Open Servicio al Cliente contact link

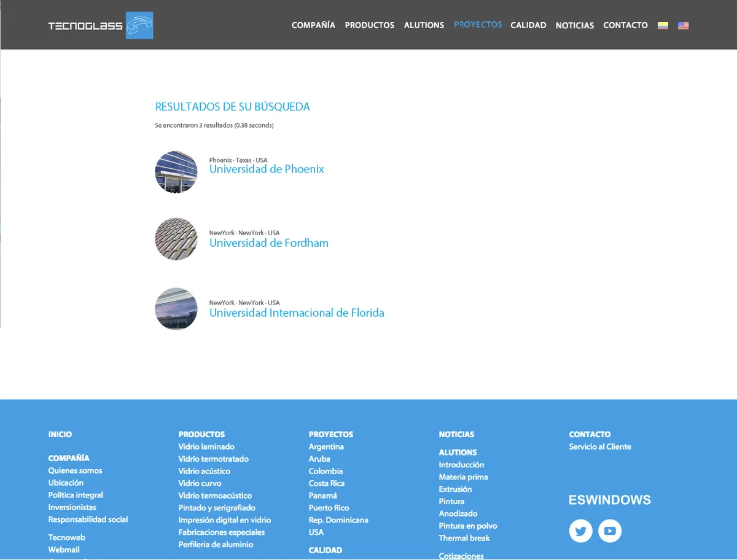click(x=600, y=446)
